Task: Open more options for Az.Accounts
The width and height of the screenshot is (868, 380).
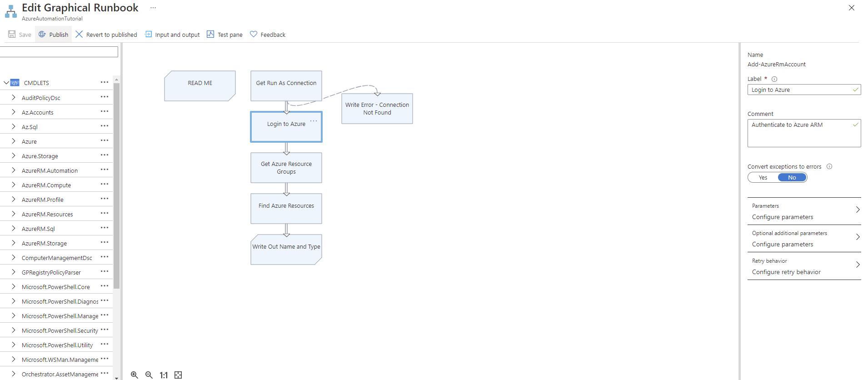Action: [105, 111]
